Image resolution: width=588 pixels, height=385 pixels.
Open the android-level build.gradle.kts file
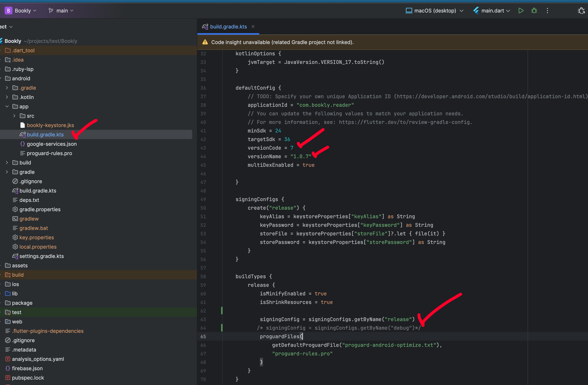[x=38, y=191]
